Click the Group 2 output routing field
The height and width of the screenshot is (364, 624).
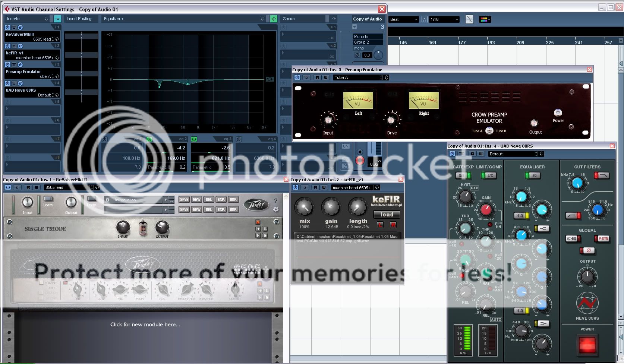point(368,42)
